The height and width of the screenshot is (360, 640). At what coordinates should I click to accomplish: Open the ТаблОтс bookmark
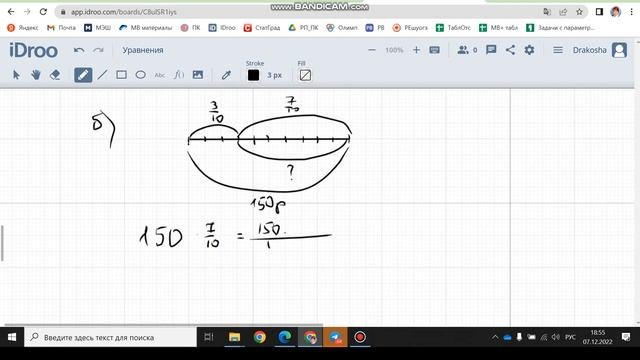click(x=453, y=28)
